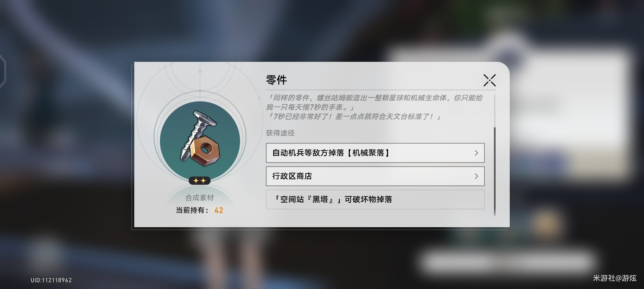Tap the 当前持有 label text

coord(192,210)
